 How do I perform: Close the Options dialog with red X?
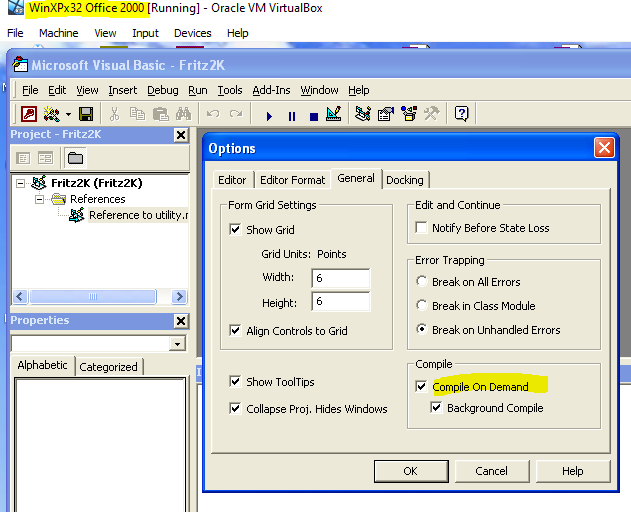[x=604, y=148]
